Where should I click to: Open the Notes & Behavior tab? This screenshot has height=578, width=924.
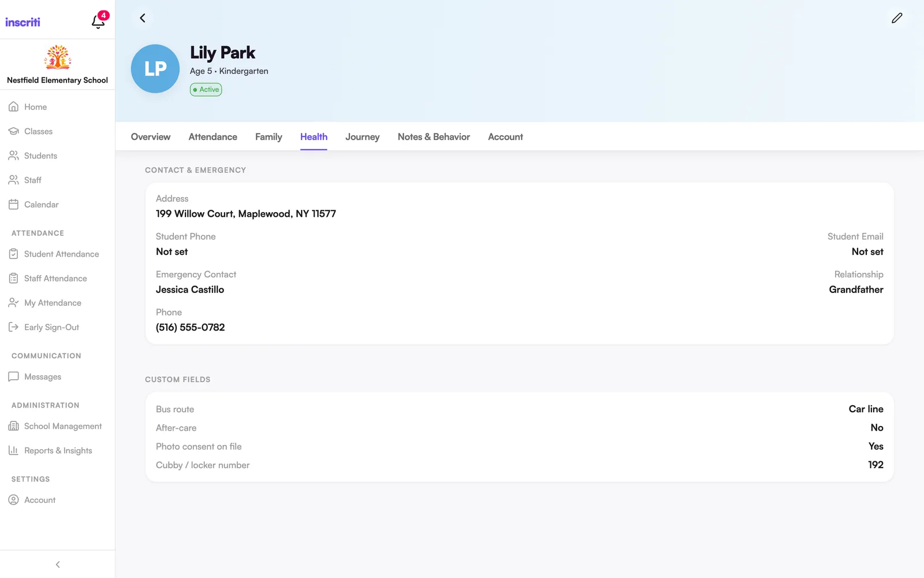(434, 137)
